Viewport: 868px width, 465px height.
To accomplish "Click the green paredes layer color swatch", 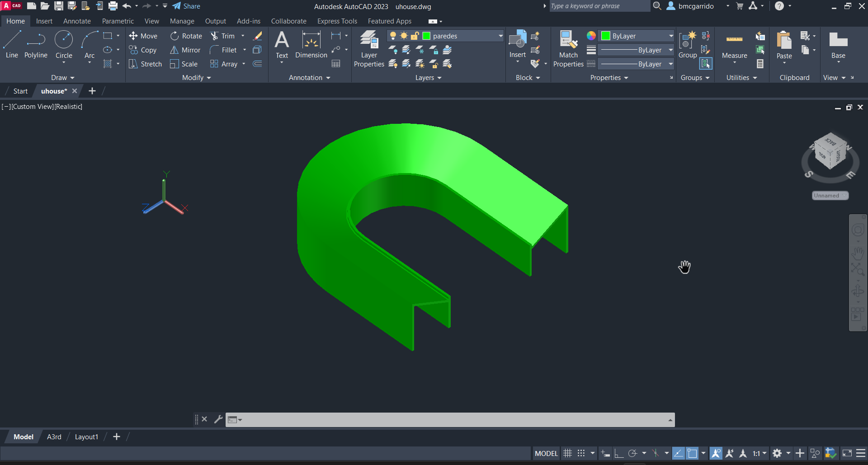I will (x=426, y=36).
